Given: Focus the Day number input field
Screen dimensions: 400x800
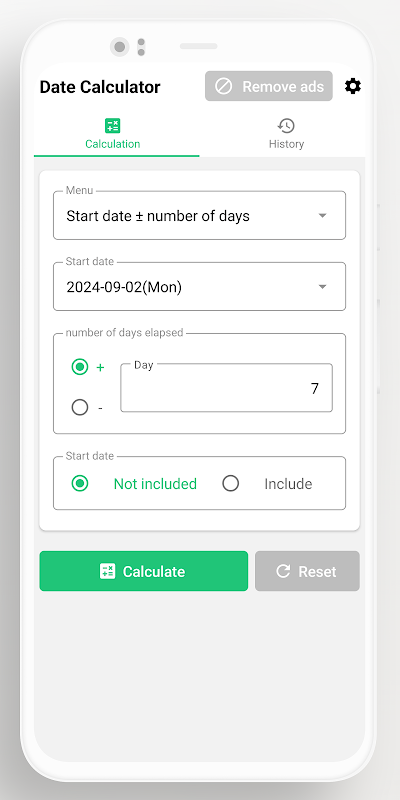Looking at the screenshot, I should point(227,388).
